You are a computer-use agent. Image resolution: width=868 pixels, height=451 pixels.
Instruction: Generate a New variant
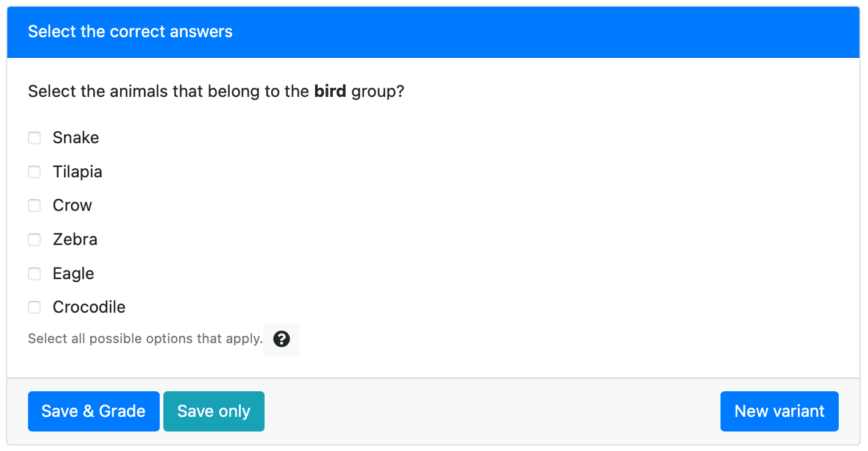coord(780,411)
